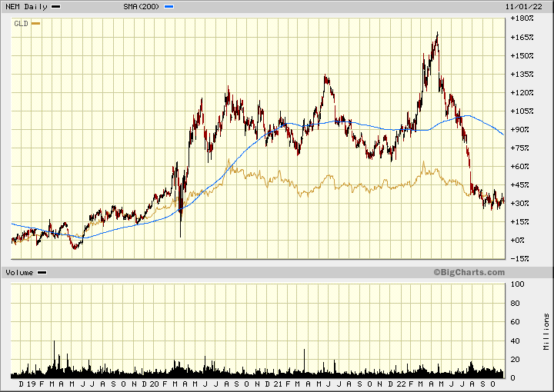The width and height of the screenshot is (554, 392).
Task: Click the 22 year label on the time axis
Action: pos(401,384)
